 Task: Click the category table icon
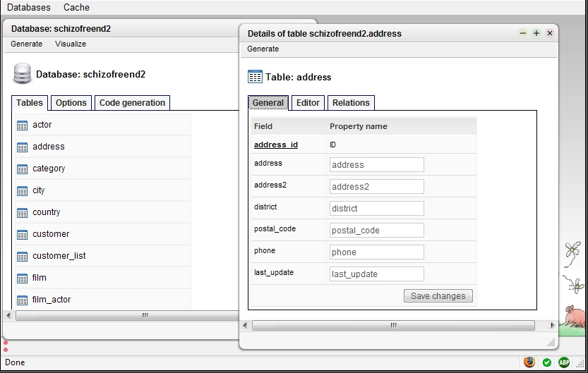(22, 169)
